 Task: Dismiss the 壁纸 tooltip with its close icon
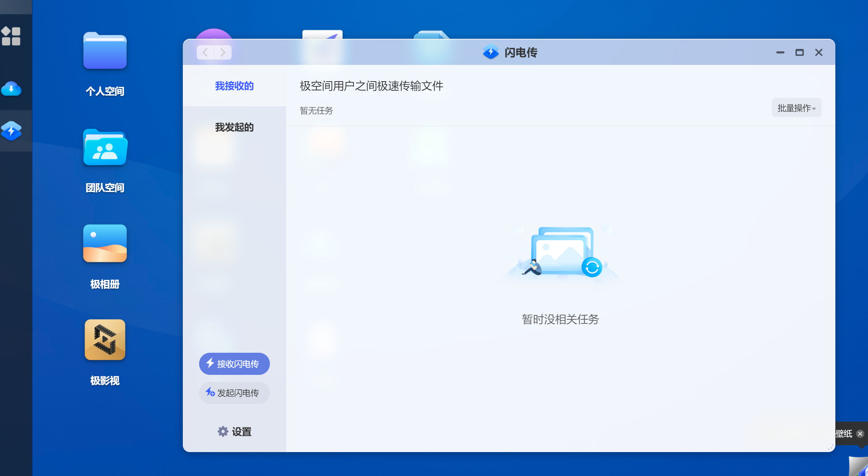[x=860, y=434]
